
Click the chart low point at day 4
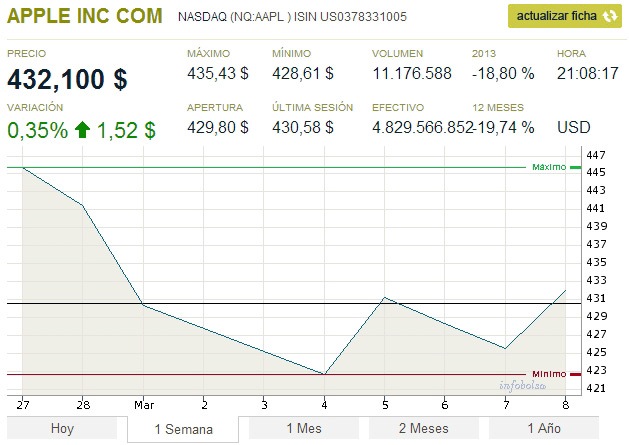[x=324, y=374]
